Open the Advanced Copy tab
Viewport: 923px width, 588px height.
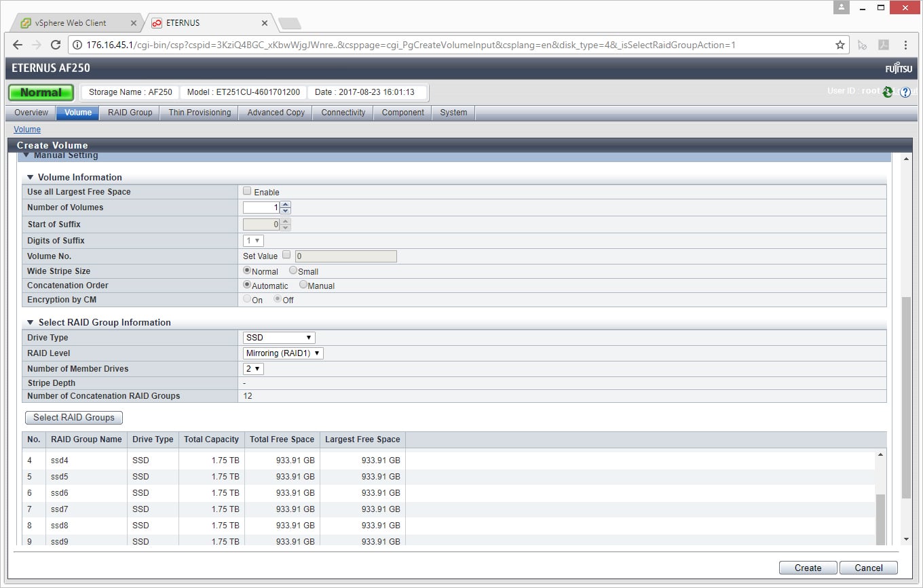pos(276,113)
